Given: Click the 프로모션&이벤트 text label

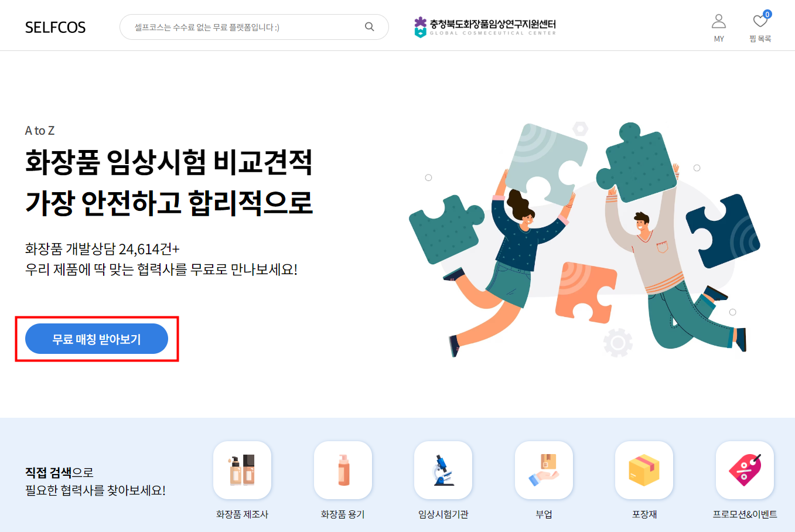Looking at the screenshot, I should click(745, 514).
